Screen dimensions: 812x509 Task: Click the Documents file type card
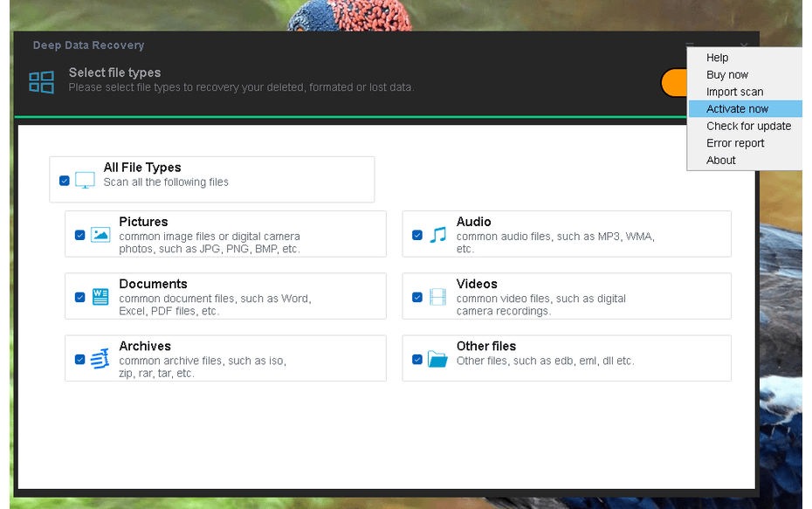click(x=225, y=296)
